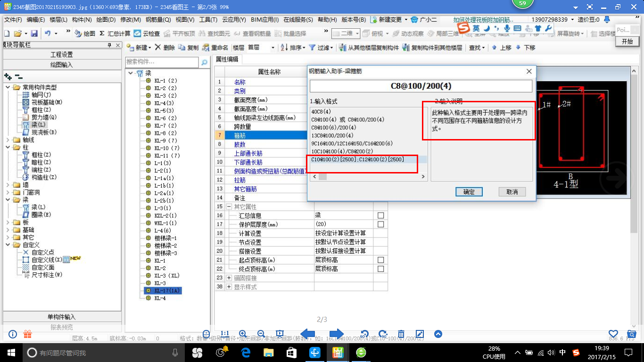644x362 pixels.
Task: Zoom in with the magnifier plus icon
Action: (x=243, y=334)
